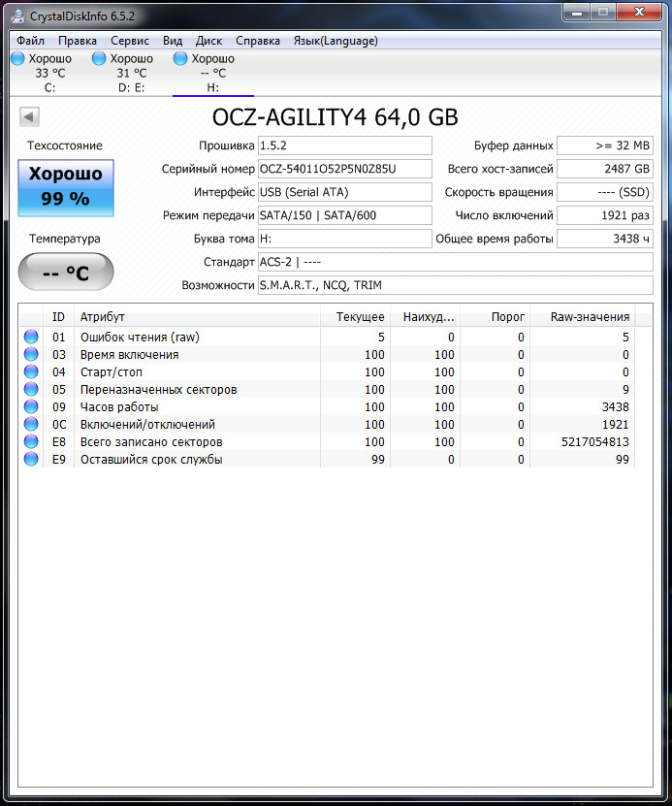Image resolution: width=672 pixels, height=806 pixels.
Task: Open the Диск menu
Action: click(208, 41)
